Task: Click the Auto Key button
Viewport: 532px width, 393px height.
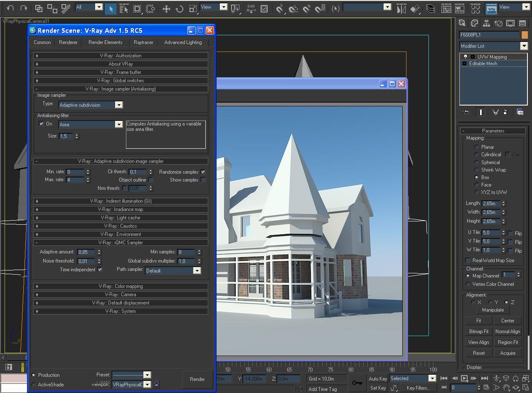Action: click(378, 379)
